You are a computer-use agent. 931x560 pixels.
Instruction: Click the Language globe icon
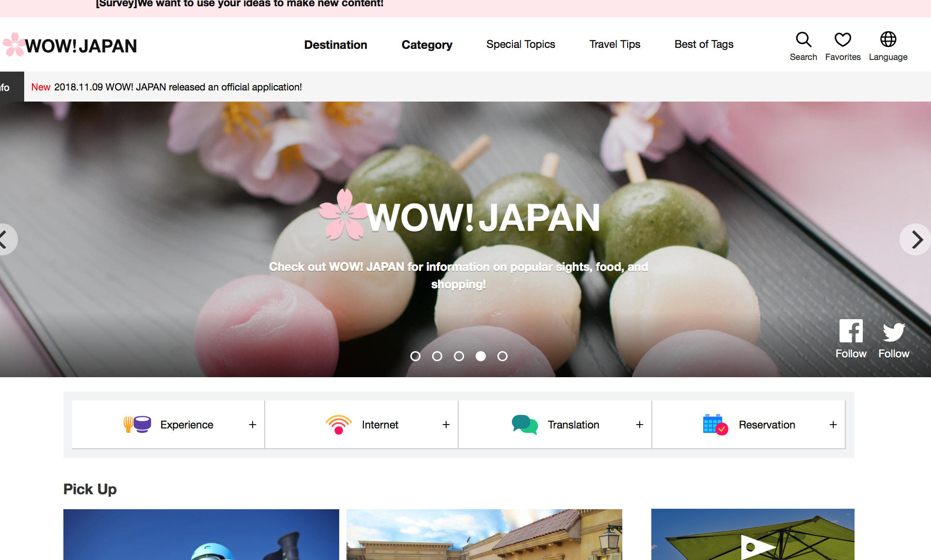[888, 39]
